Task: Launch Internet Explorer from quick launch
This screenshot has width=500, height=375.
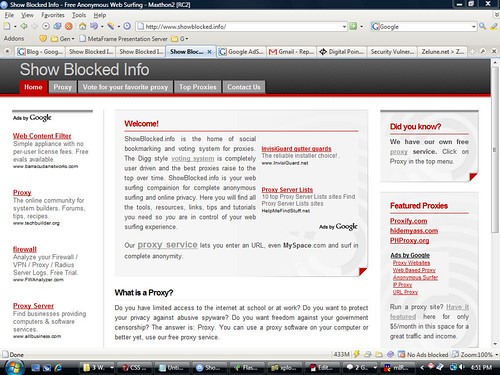Action: coord(59,367)
